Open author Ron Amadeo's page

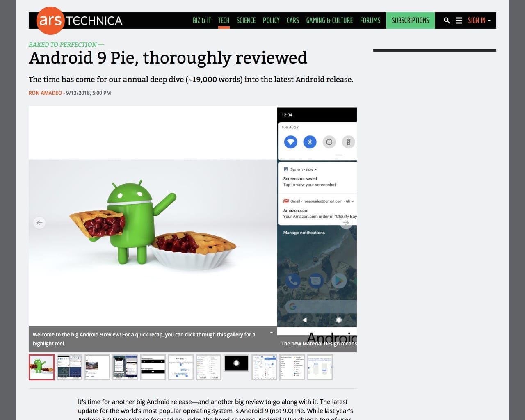click(x=45, y=93)
